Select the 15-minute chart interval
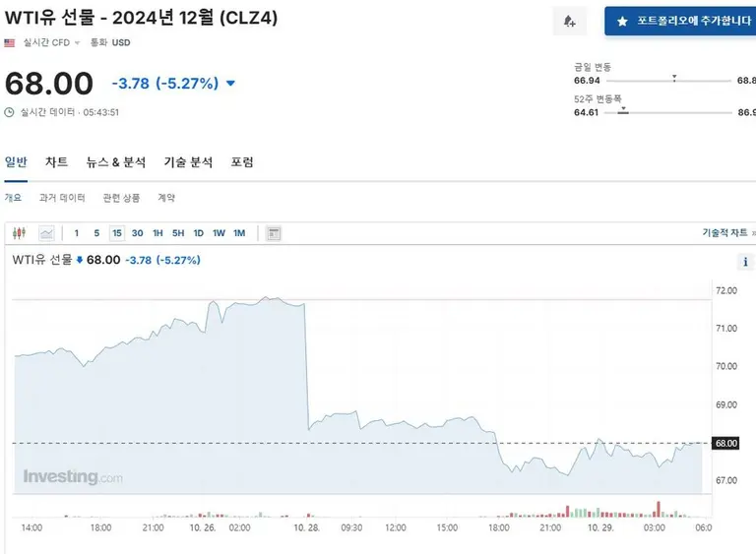Image resolution: width=756 pixels, height=554 pixels. coord(116,233)
